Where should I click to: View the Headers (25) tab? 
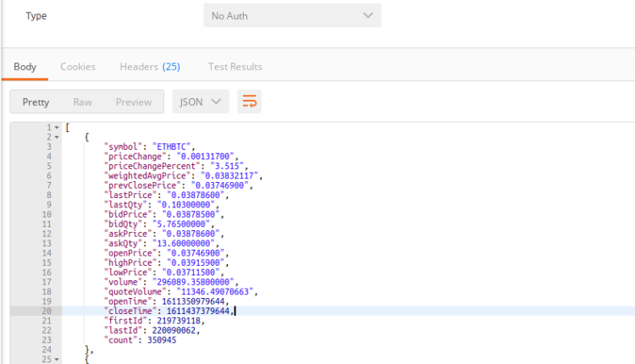tap(150, 66)
